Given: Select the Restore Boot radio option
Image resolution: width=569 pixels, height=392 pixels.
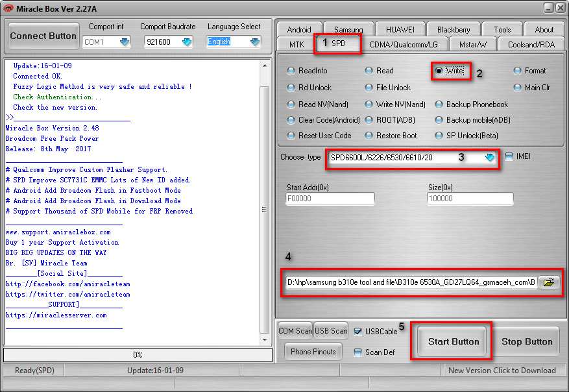Looking at the screenshot, I should point(391,136).
